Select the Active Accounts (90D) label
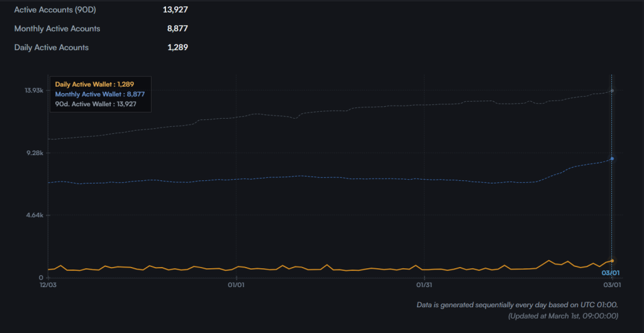The image size is (644, 333). coord(55,9)
